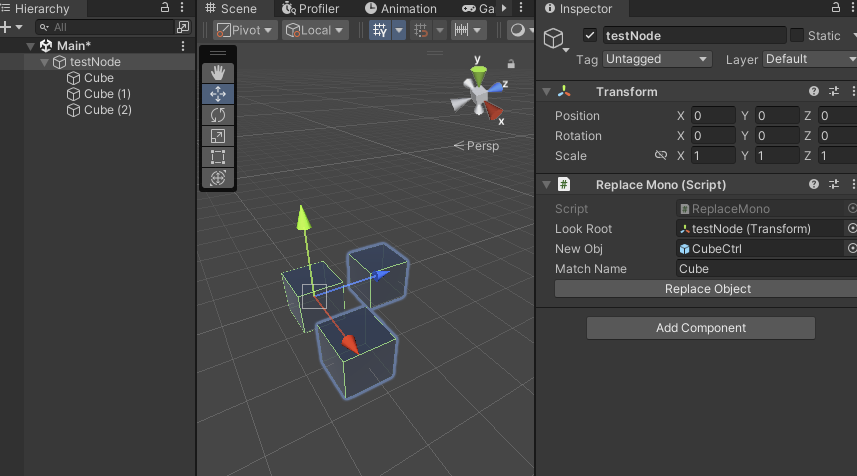Click the Position X field
The image size is (857, 476).
click(x=713, y=115)
